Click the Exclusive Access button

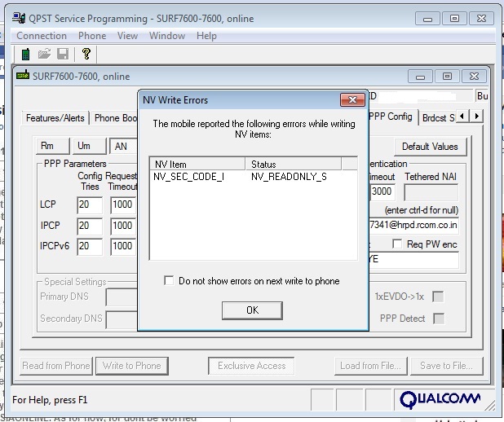[251, 366]
